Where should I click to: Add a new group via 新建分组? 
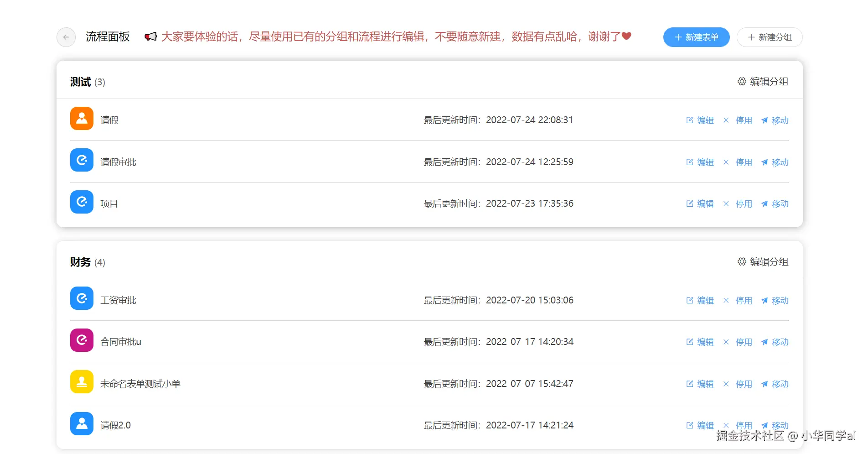770,37
